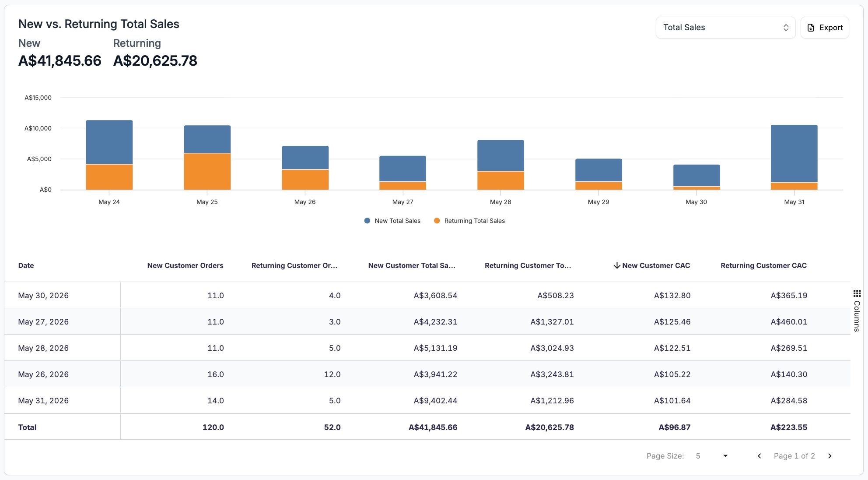Click the A$9,402.44 cell
This screenshot has height=480, width=868.
click(435, 401)
